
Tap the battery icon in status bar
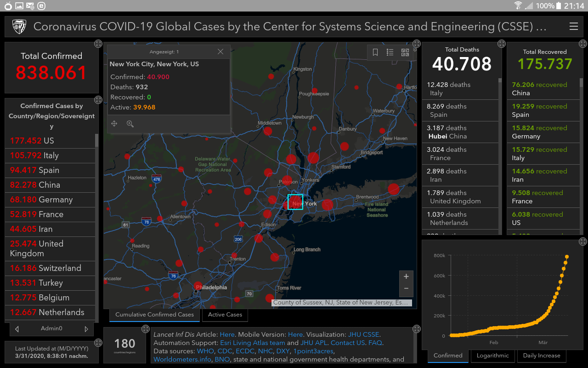559,6
